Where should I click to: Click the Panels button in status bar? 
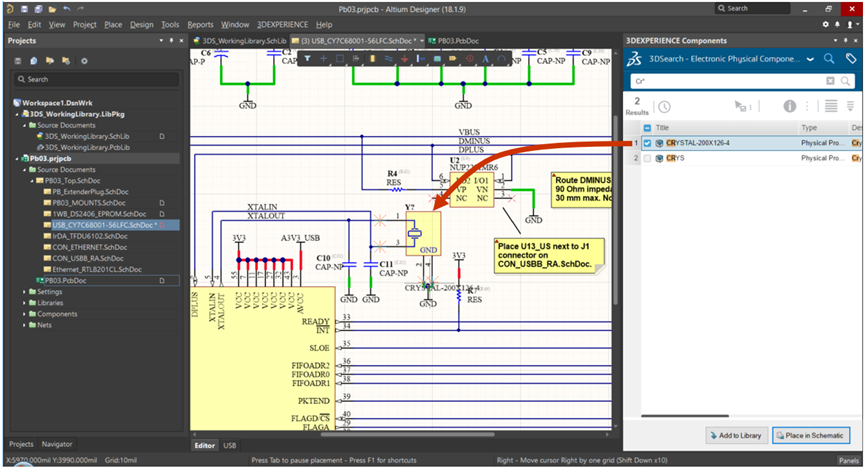coord(848,460)
